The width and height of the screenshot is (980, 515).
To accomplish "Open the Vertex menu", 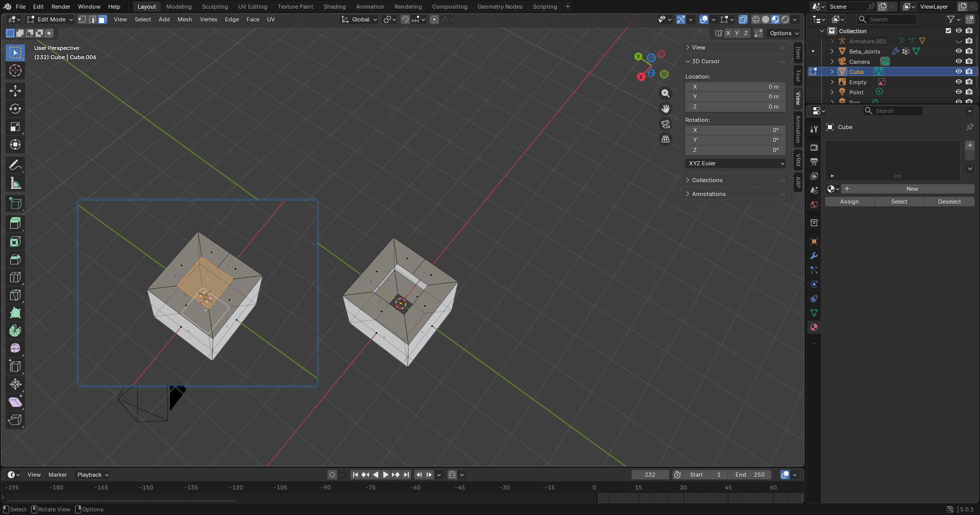I will [208, 19].
